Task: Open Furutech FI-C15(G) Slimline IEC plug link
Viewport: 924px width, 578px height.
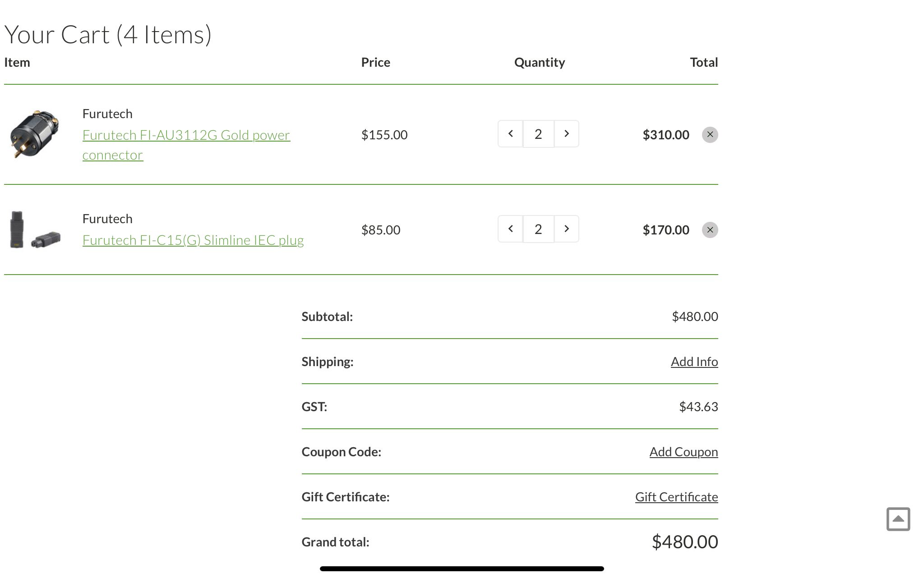Action: click(193, 240)
